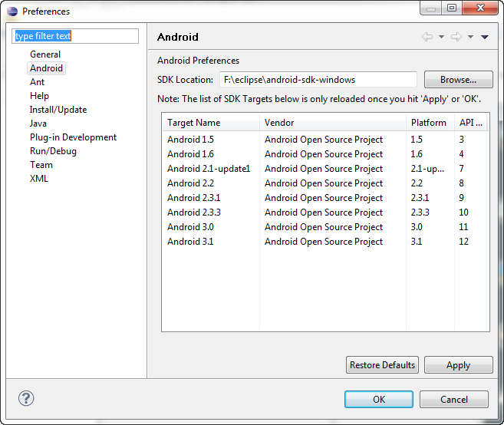This screenshot has height=425, width=504.
Task: Open Help preferences category
Action: click(40, 96)
